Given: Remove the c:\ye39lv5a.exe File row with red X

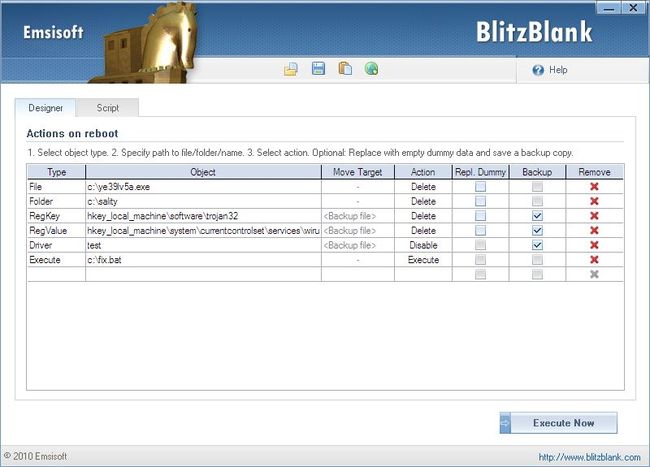Looking at the screenshot, I should (x=594, y=186).
